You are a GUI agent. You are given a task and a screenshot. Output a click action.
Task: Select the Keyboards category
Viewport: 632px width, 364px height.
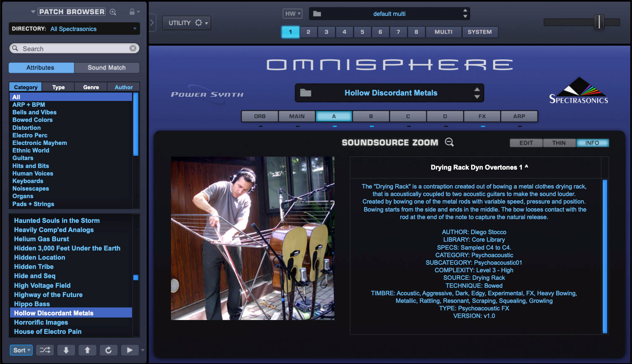pyautogui.click(x=28, y=181)
